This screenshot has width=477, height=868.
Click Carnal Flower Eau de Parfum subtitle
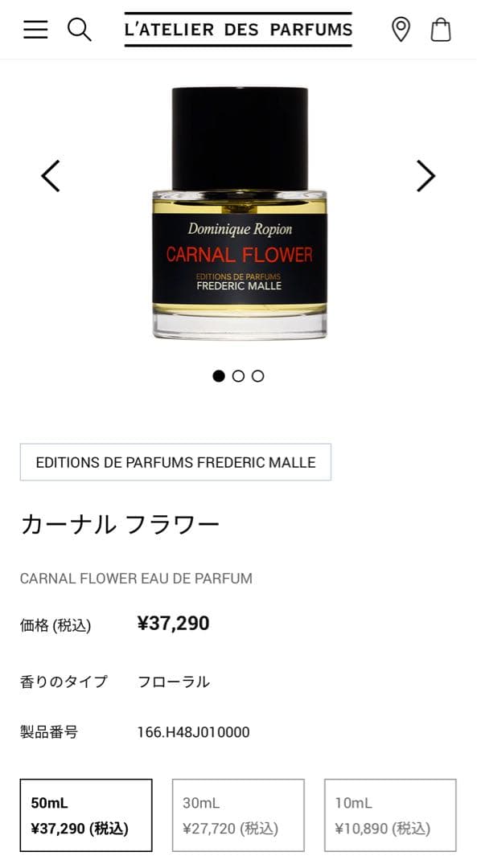tap(136, 579)
